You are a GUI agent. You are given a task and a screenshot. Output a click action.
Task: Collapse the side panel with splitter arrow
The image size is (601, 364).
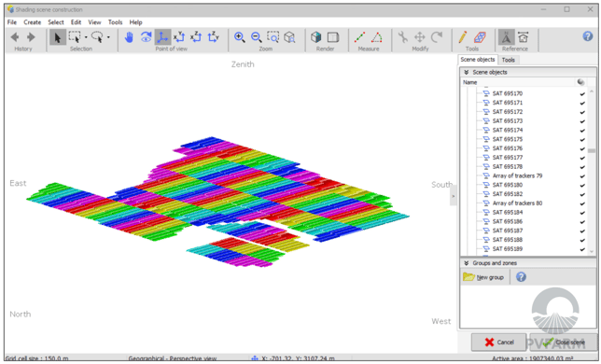coord(453,196)
